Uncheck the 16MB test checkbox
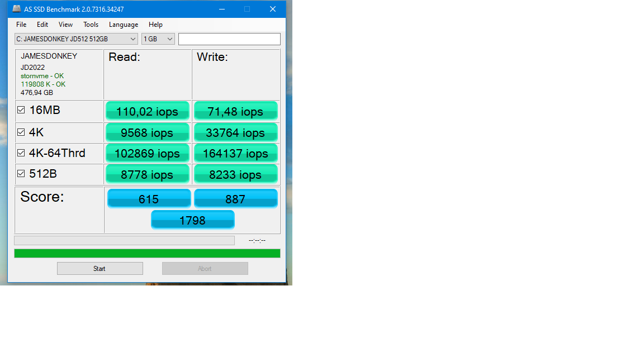Image resolution: width=644 pixels, height=362 pixels. [21, 110]
